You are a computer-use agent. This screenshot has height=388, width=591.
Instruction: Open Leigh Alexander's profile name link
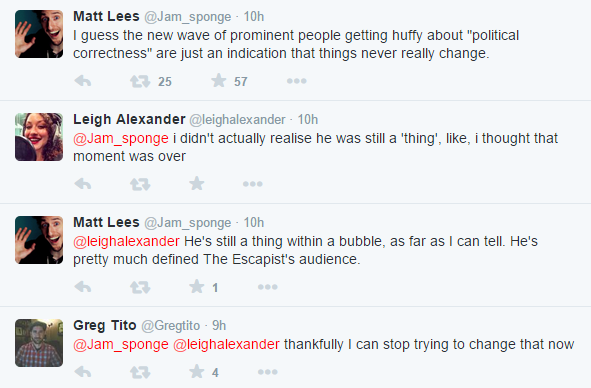[129, 119]
